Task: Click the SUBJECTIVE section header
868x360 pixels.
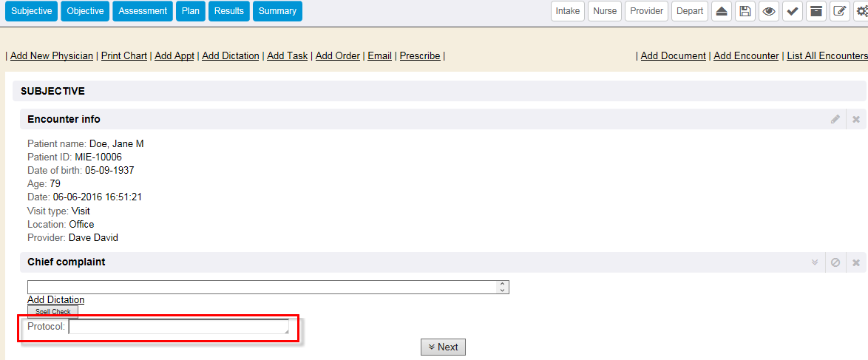Action: (x=52, y=92)
